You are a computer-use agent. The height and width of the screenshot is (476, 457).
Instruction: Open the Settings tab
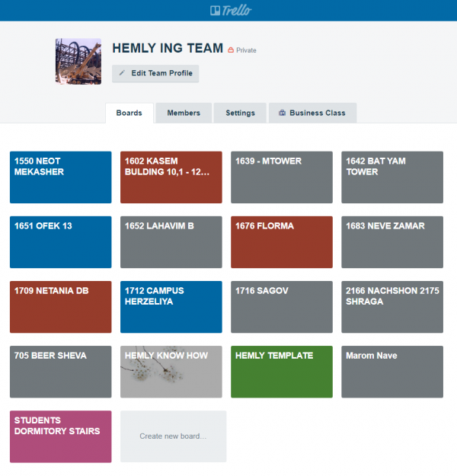point(240,113)
